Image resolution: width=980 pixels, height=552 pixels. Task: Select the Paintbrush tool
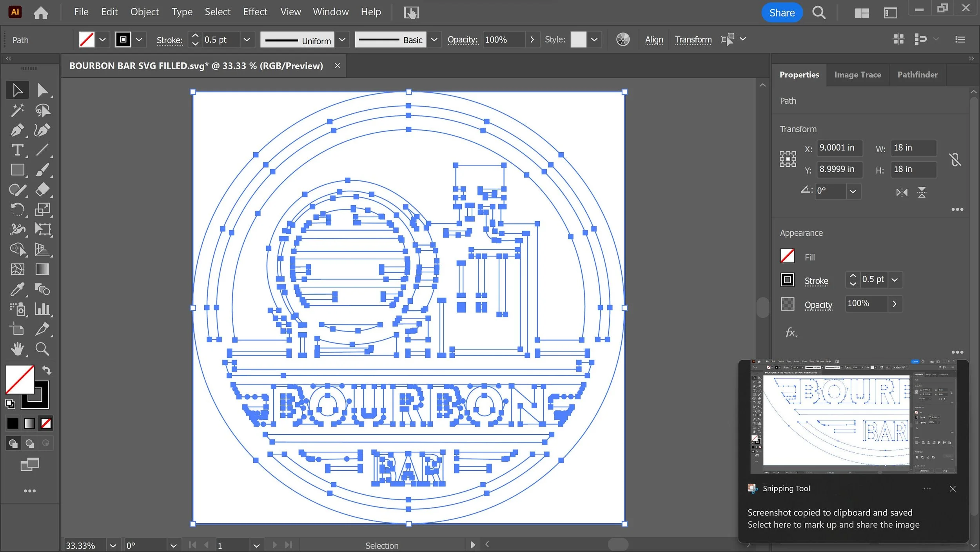coord(42,170)
